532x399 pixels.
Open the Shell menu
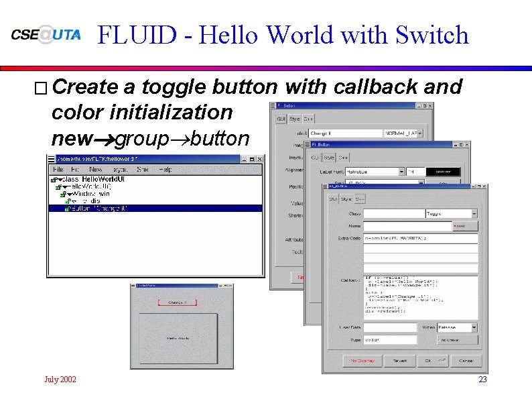[143, 169]
